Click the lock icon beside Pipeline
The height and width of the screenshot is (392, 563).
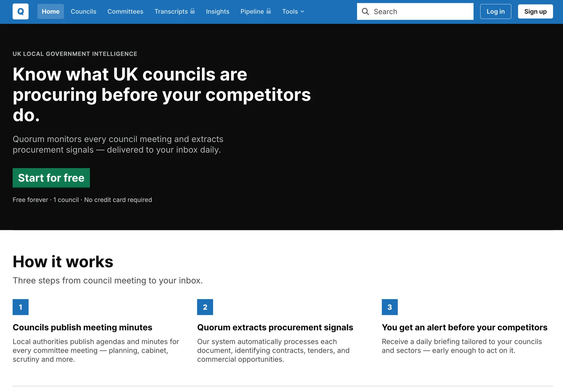[269, 11]
